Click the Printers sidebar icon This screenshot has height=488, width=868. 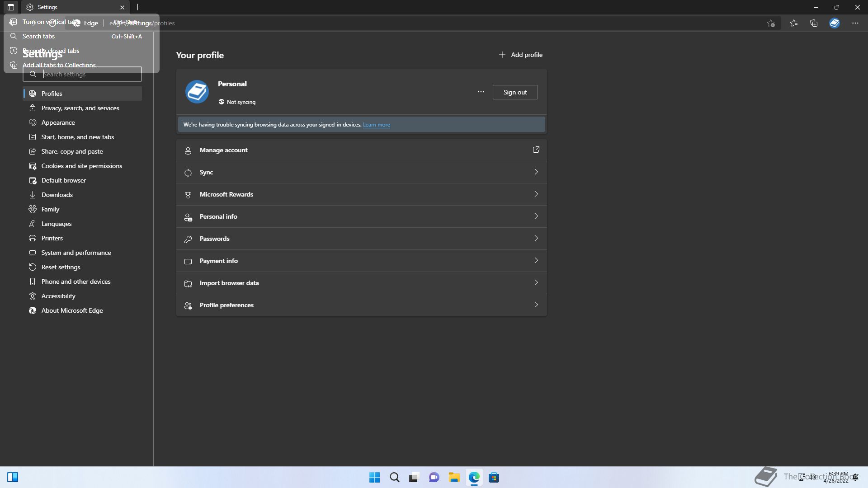(33, 238)
